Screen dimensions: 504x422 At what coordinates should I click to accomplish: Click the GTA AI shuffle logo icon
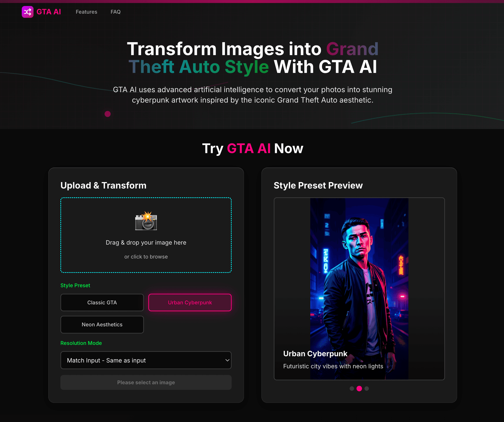[x=28, y=12]
